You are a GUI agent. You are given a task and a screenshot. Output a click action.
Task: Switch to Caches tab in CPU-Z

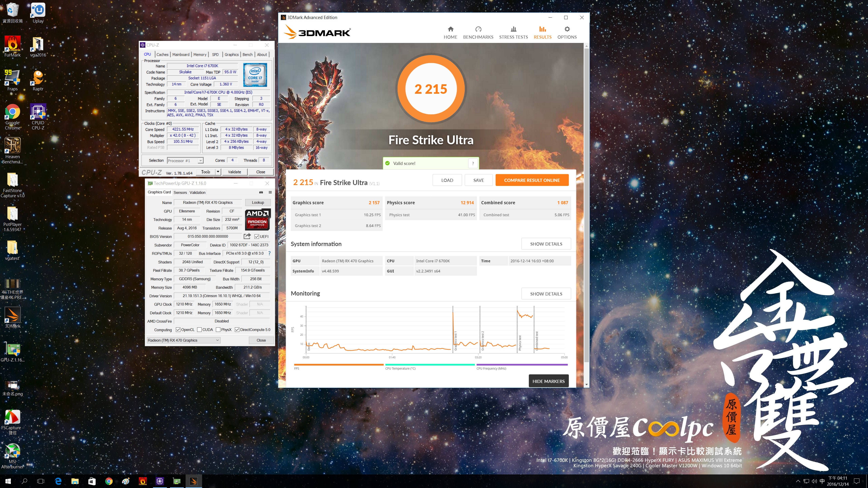click(x=162, y=54)
